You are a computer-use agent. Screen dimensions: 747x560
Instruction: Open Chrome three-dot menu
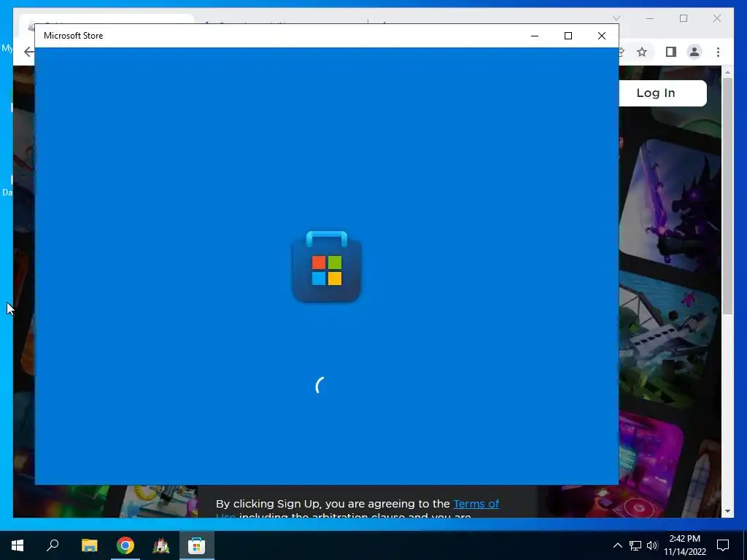(718, 52)
